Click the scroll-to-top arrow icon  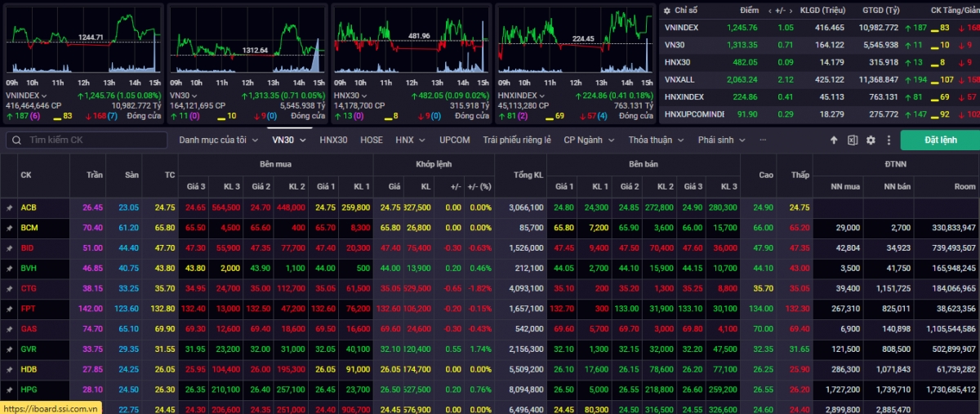(x=834, y=140)
